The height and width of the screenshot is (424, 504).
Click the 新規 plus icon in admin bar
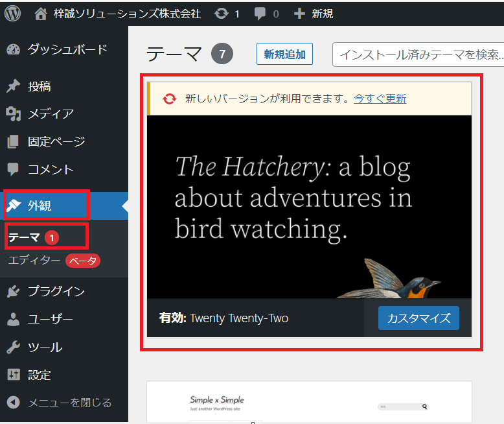299,14
